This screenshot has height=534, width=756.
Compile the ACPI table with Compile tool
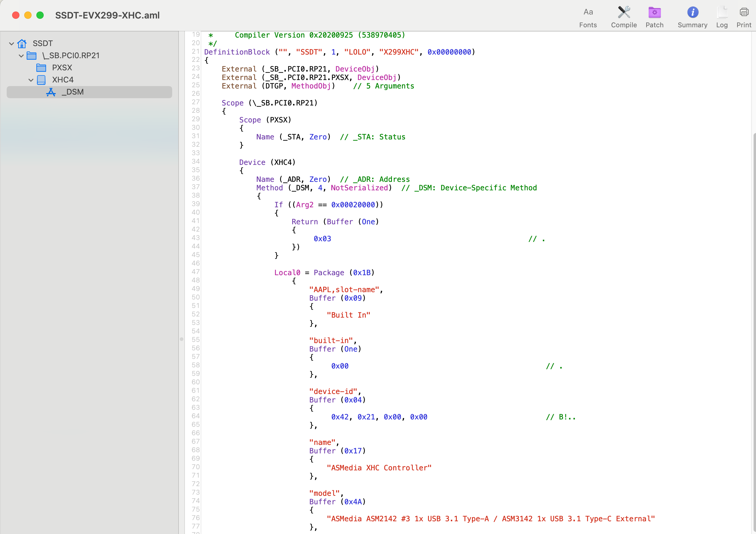[x=624, y=18]
